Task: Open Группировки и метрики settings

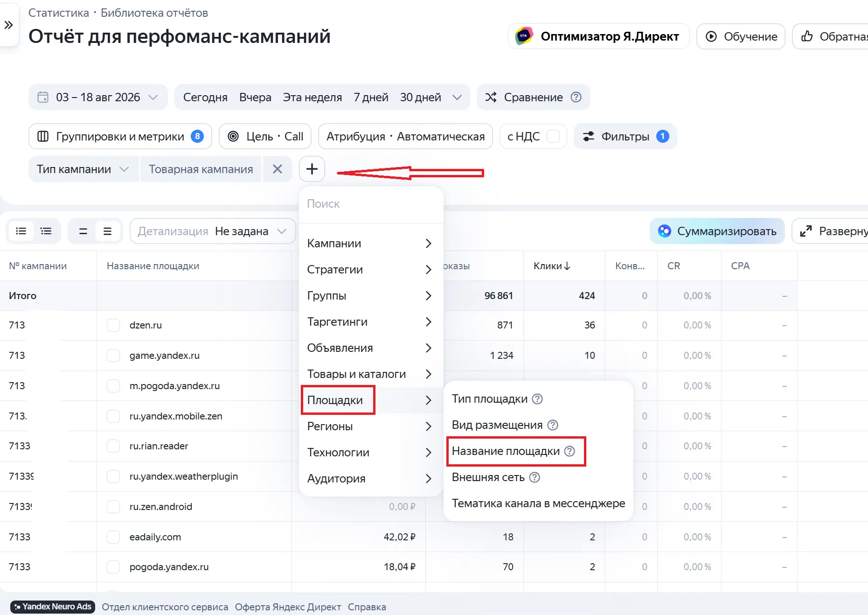Action: click(120, 136)
